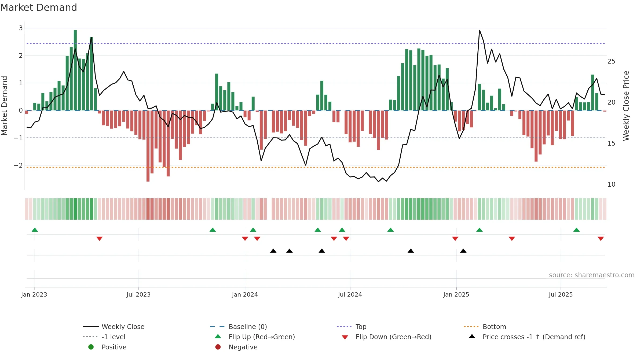Click the Jan 2024 x-axis label
Screen dimensions: 644x362
[x=245, y=294]
